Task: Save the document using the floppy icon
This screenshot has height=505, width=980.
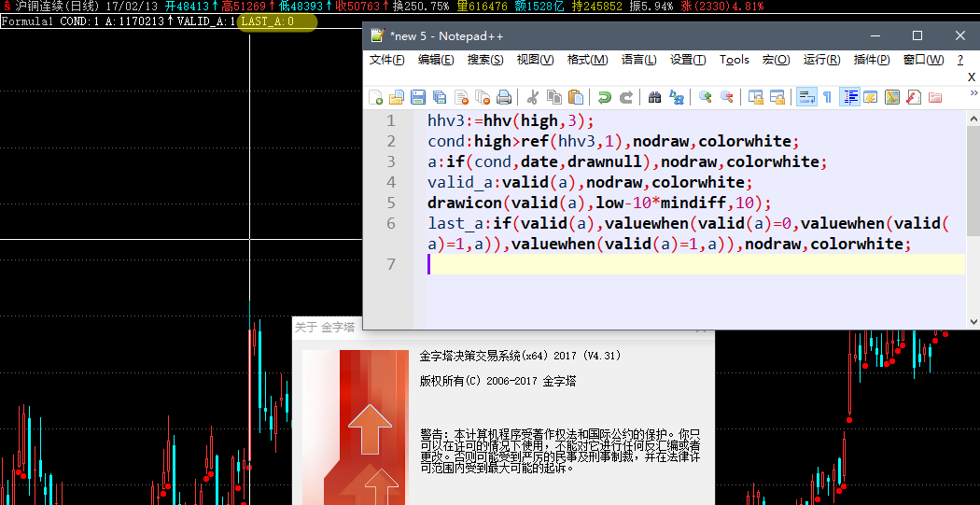Action: point(418,97)
